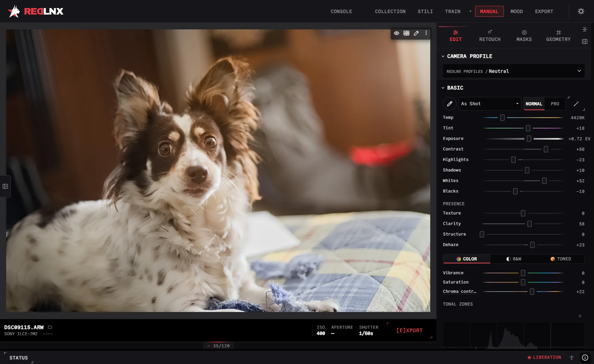Click the folder icon next to DSC09115.ARW
Image resolution: width=594 pixels, height=364 pixels.
pos(50,327)
